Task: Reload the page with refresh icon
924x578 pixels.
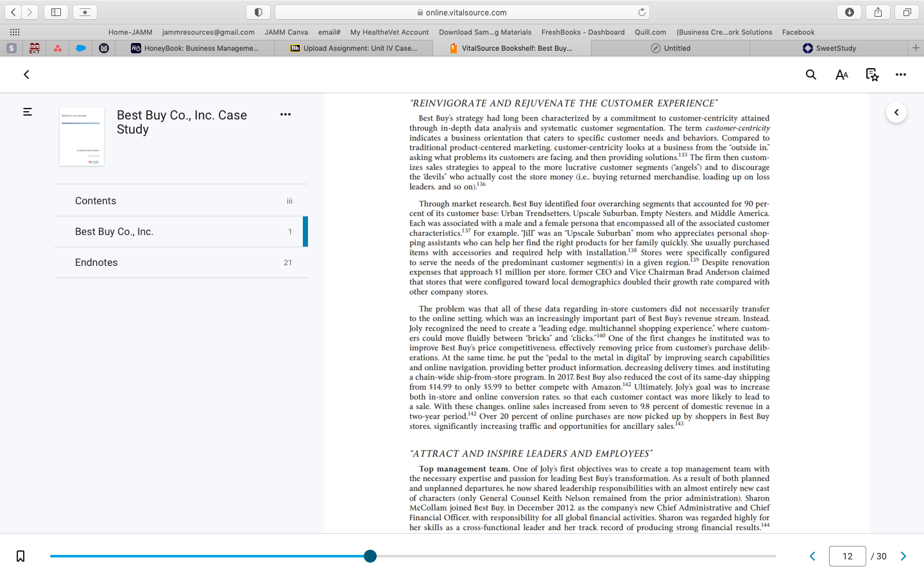Action: tap(642, 12)
